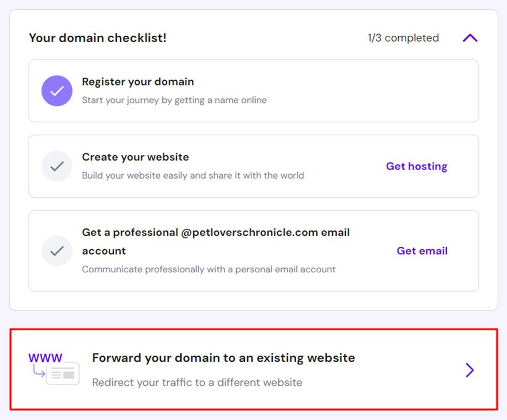The image size is (507, 420).
Task: Open the Get hosting link
Action: point(417,166)
